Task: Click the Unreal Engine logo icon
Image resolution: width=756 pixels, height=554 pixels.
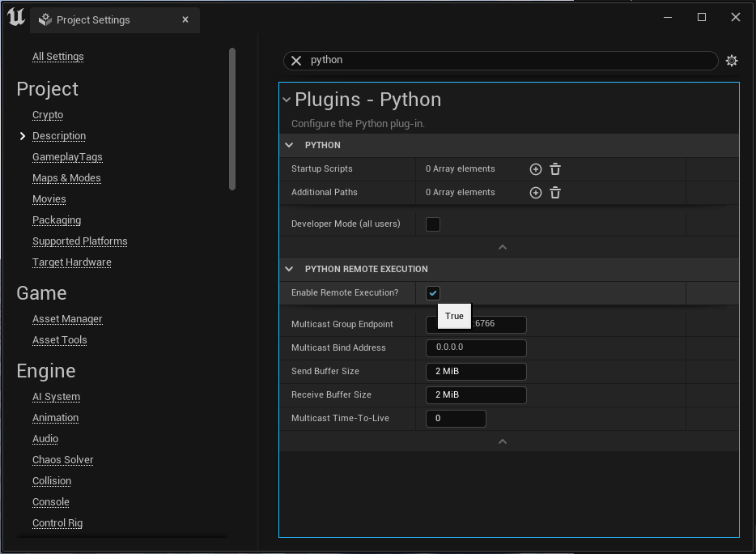Action: click(15, 18)
